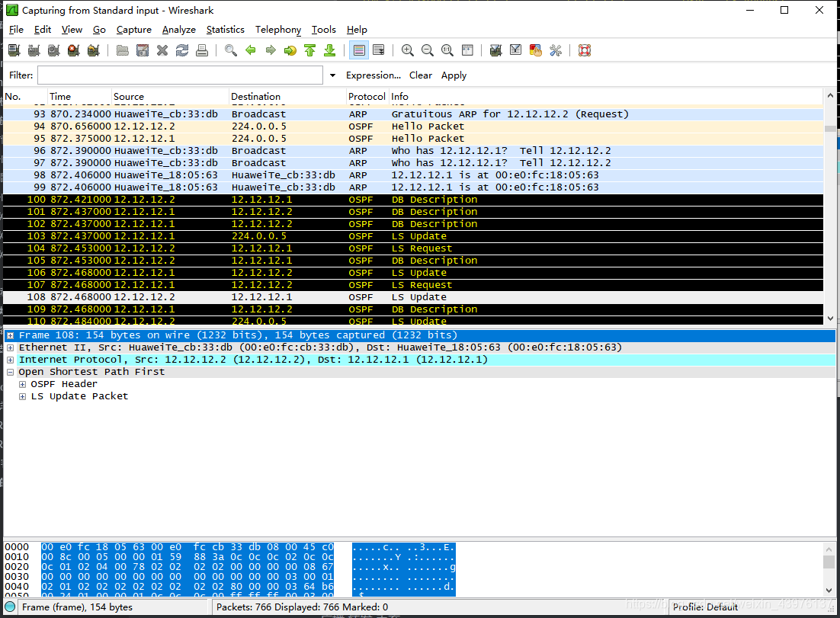Jump to last packet icon
Image resolution: width=840 pixels, height=618 pixels.
click(330, 50)
